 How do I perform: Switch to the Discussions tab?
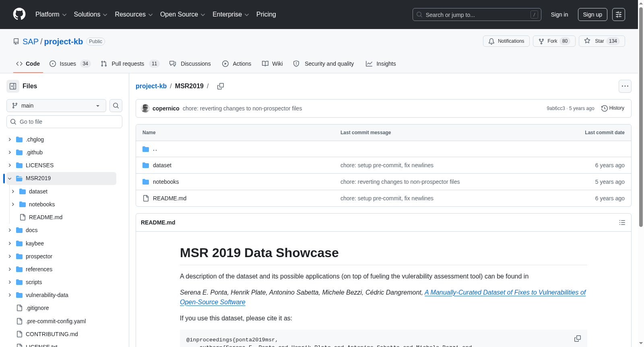[190, 64]
